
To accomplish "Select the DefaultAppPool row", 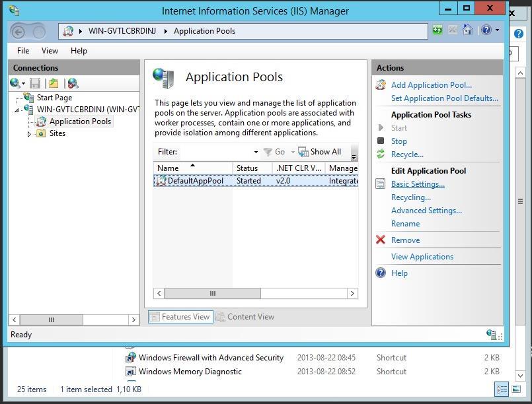I will pos(256,181).
